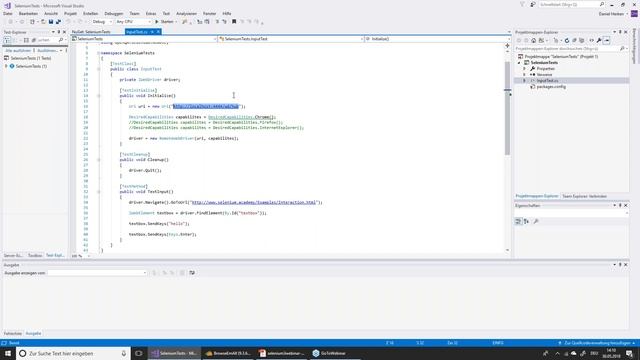Screen dimensions: 640x360
Task: Open the Initialize() member dropdown
Action: [437, 39]
